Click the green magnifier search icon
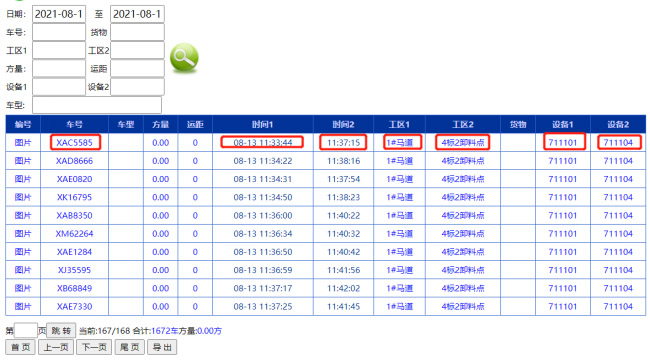Screen dimensions: 650x364 pos(184,58)
